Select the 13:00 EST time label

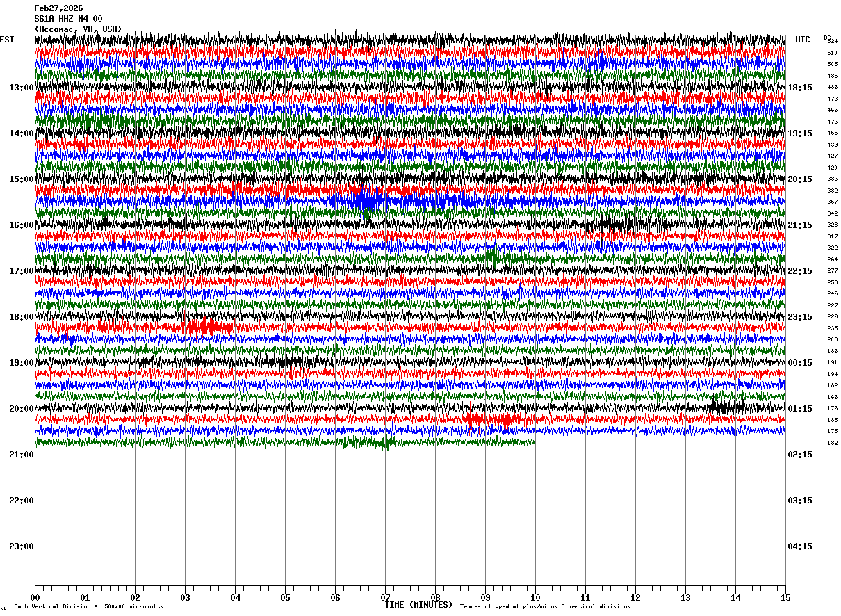[x=22, y=88]
